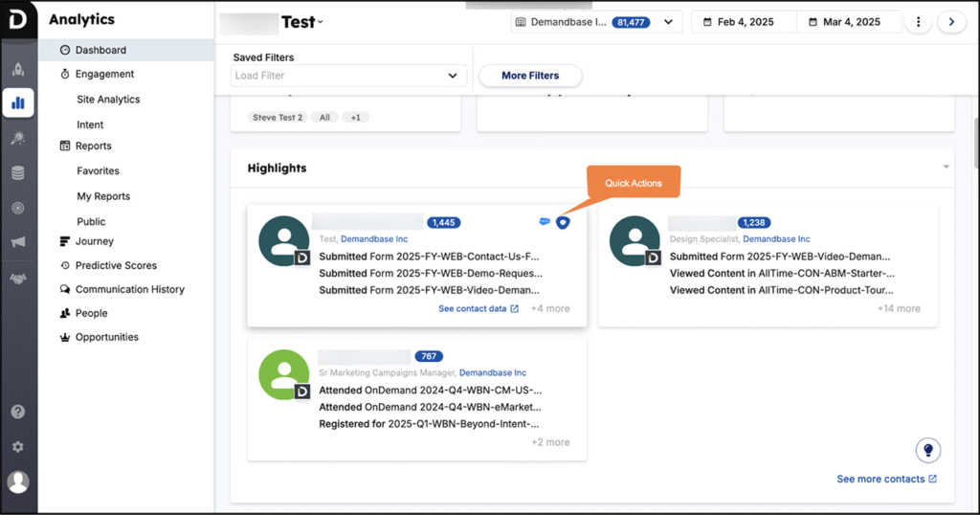Open Demandbase Inc link on Design Specialist
980x515 pixels.
point(776,238)
